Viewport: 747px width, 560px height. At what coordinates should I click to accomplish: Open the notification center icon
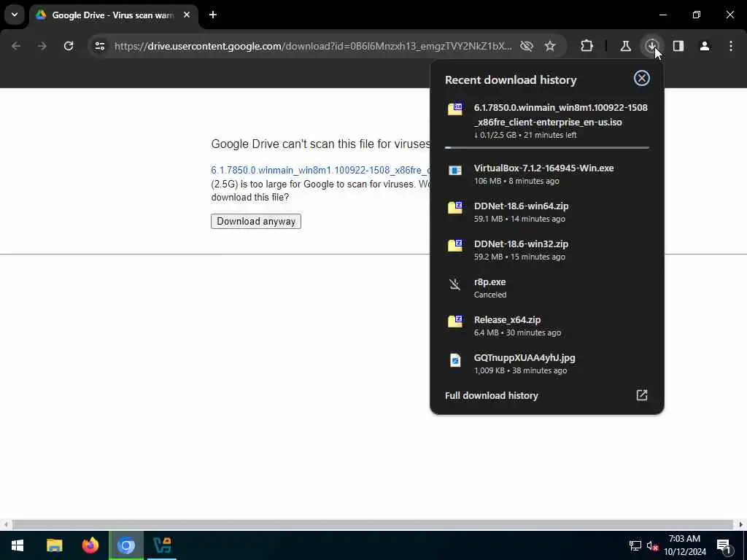tap(724, 545)
